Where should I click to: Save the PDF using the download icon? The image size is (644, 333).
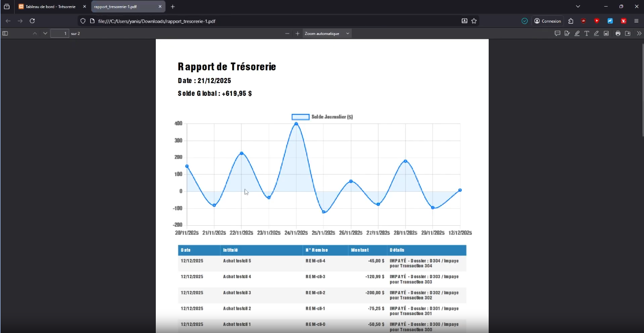(x=627, y=34)
